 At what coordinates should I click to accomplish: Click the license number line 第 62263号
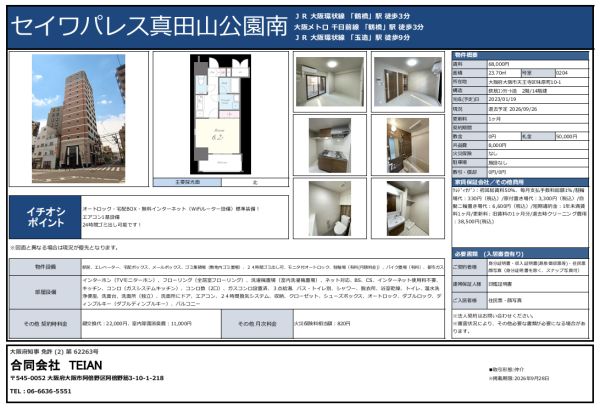pyautogui.click(x=54, y=351)
